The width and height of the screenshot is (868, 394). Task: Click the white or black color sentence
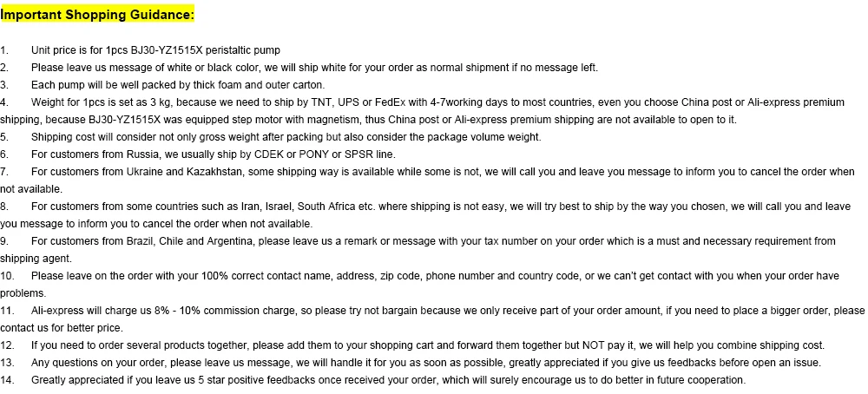click(314, 68)
